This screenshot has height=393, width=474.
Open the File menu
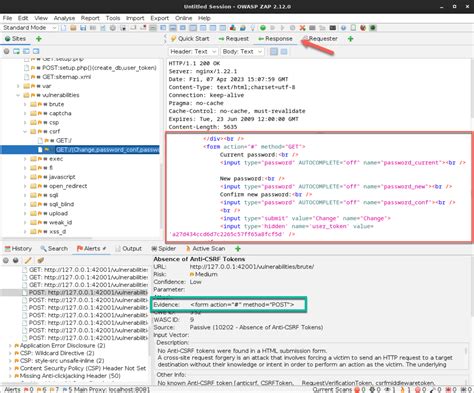pos(7,18)
